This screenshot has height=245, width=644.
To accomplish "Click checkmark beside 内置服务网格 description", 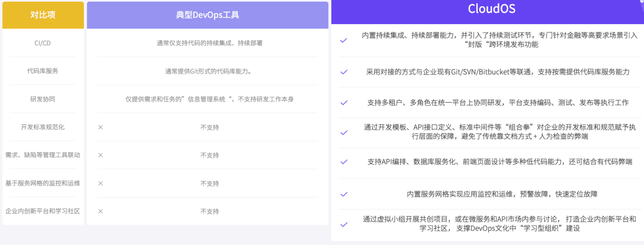I will point(344,194).
